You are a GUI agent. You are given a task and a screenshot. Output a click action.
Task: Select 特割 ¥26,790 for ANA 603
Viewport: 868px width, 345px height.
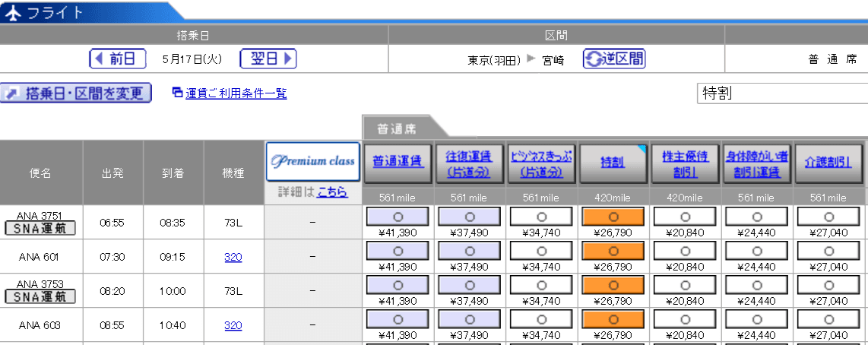pos(613,320)
